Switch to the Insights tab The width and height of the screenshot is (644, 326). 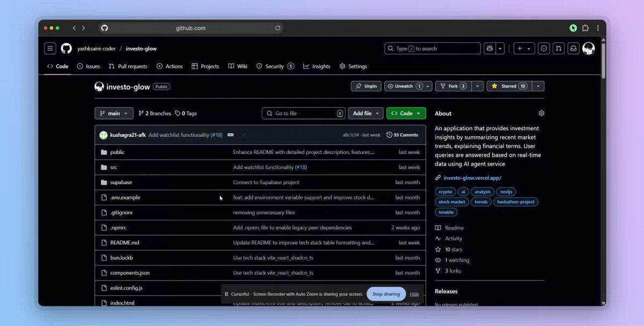pos(317,66)
